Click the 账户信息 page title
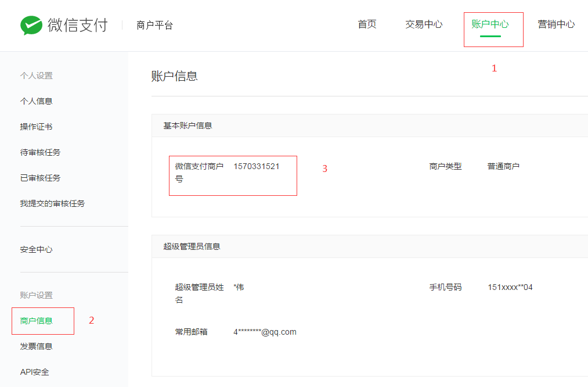The height and width of the screenshot is (387, 588). (174, 76)
